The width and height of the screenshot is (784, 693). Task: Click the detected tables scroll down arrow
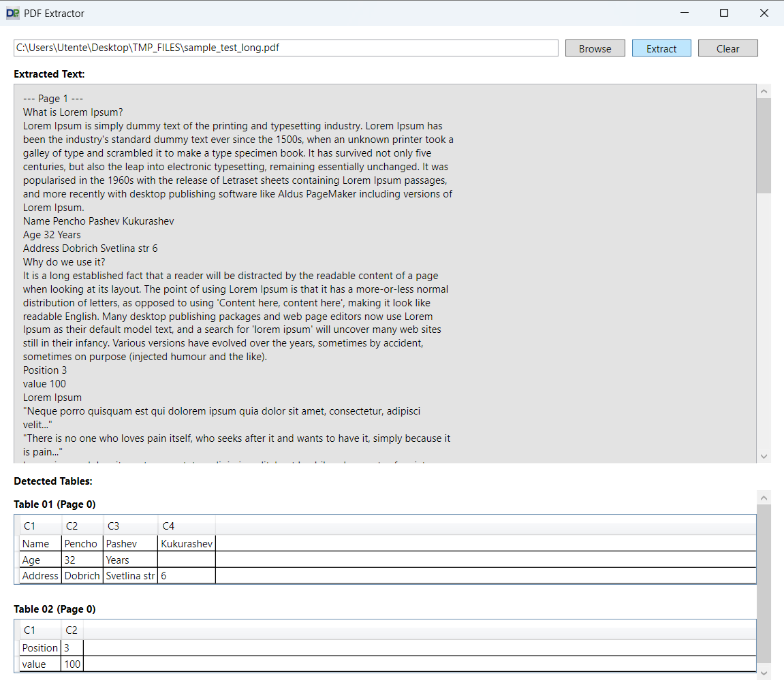[x=764, y=673]
